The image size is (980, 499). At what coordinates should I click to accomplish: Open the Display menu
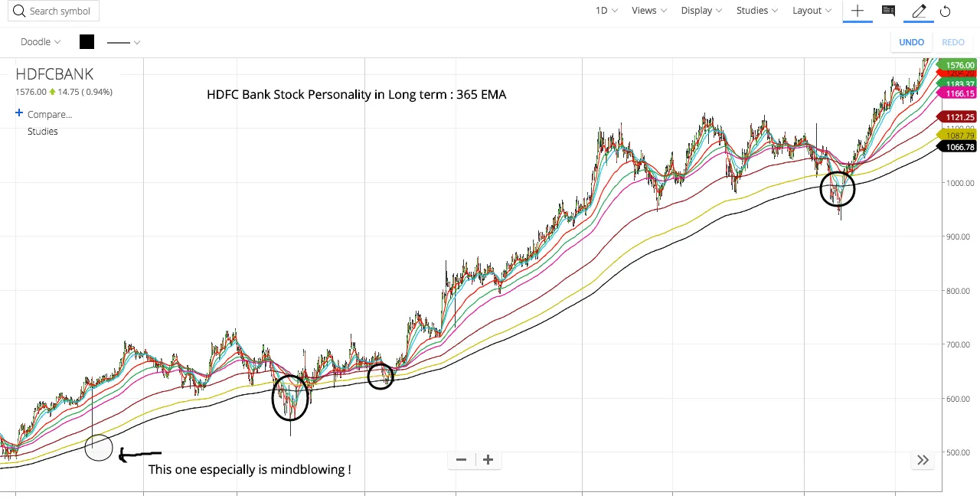(x=700, y=10)
